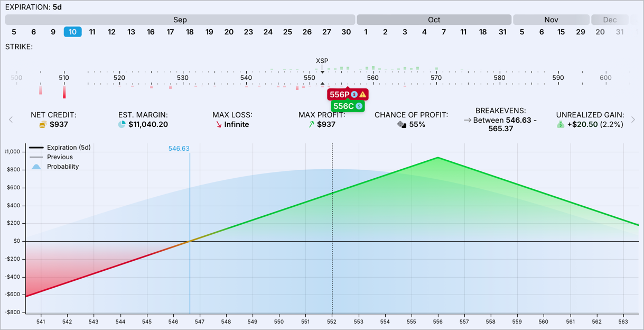Toggle the Expiration (5d) legend entry

(60, 148)
